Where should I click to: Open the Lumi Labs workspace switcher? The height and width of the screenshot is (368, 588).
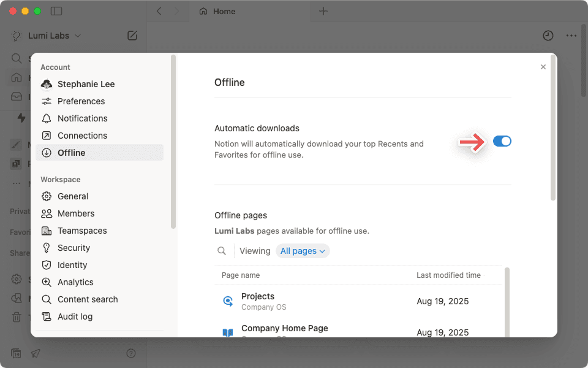click(x=48, y=36)
